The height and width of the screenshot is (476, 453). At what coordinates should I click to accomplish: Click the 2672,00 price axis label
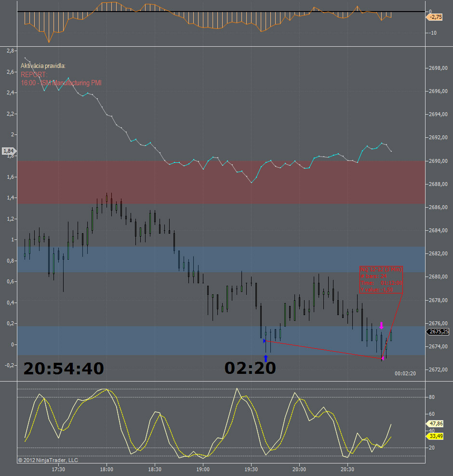(438, 370)
